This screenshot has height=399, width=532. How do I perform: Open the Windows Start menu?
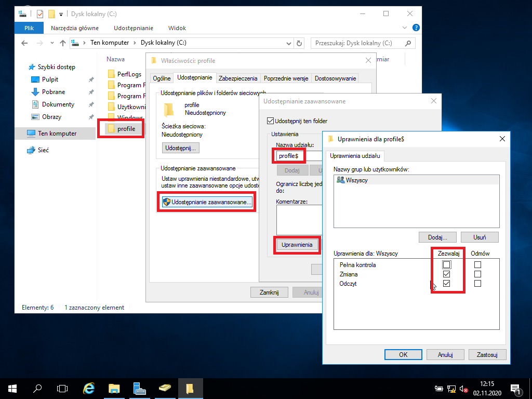click(12, 389)
